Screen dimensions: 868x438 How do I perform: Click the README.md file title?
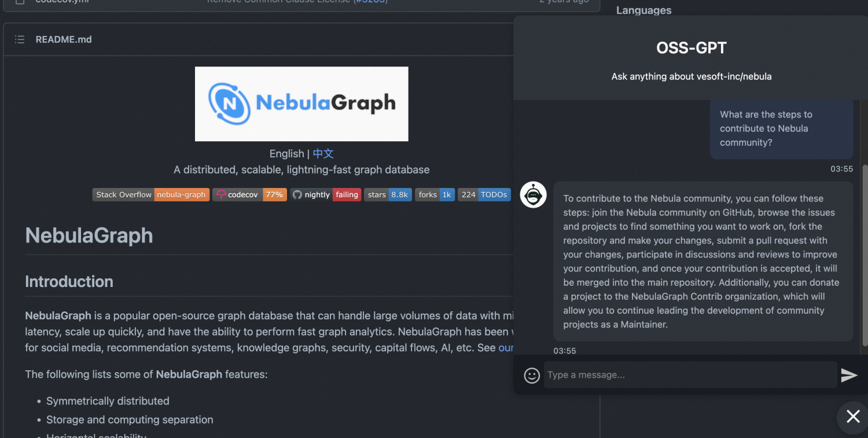point(64,39)
